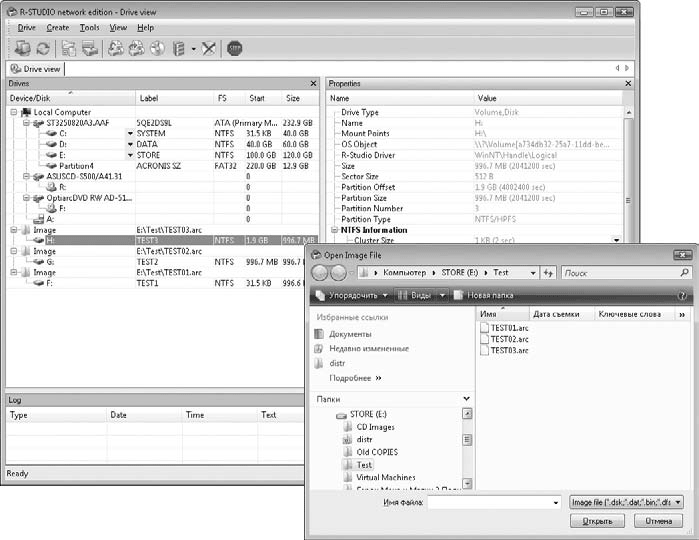
Task: Click the Имя файла input field
Action: (494, 503)
